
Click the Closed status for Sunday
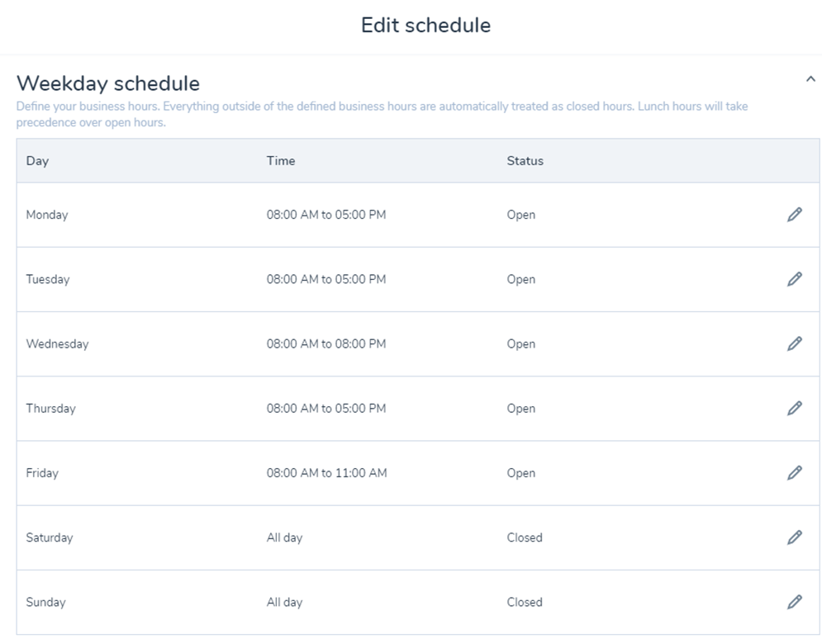tap(525, 602)
